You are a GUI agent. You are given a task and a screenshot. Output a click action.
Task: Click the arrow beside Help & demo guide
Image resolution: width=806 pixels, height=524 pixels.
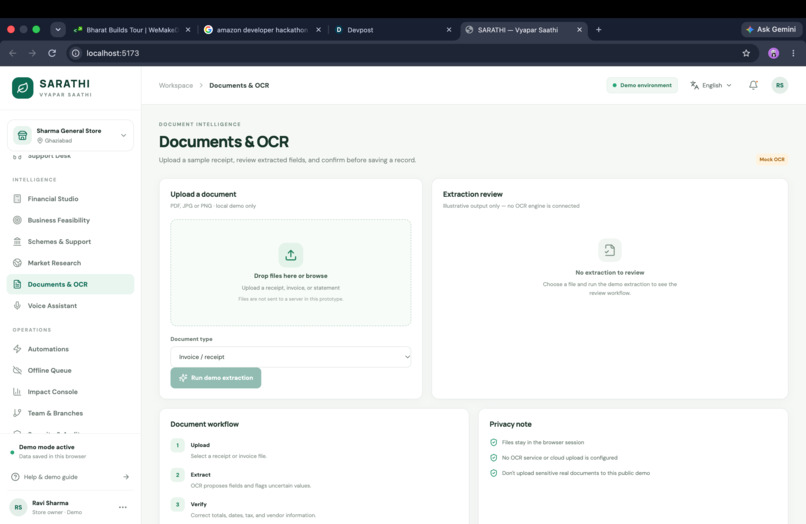click(126, 477)
